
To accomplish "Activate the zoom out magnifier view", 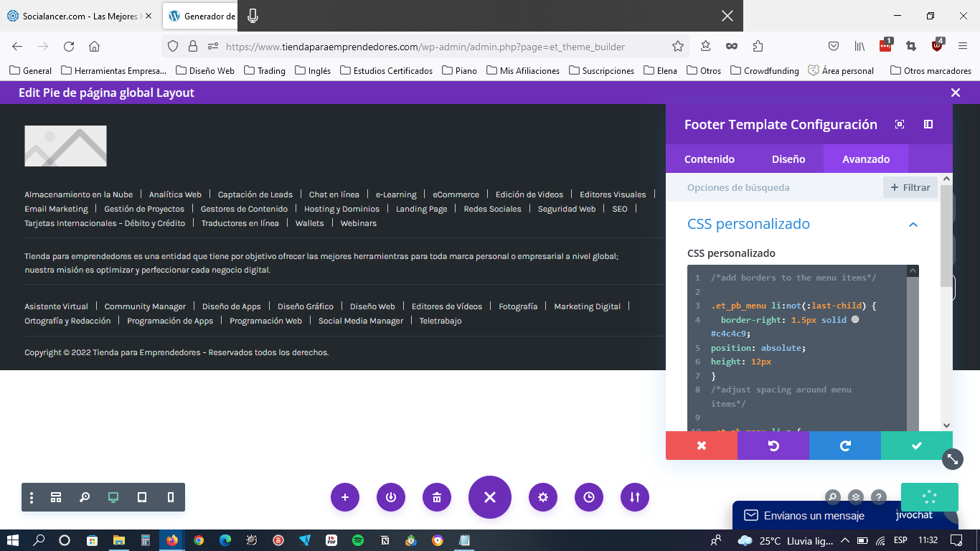I will [85, 497].
